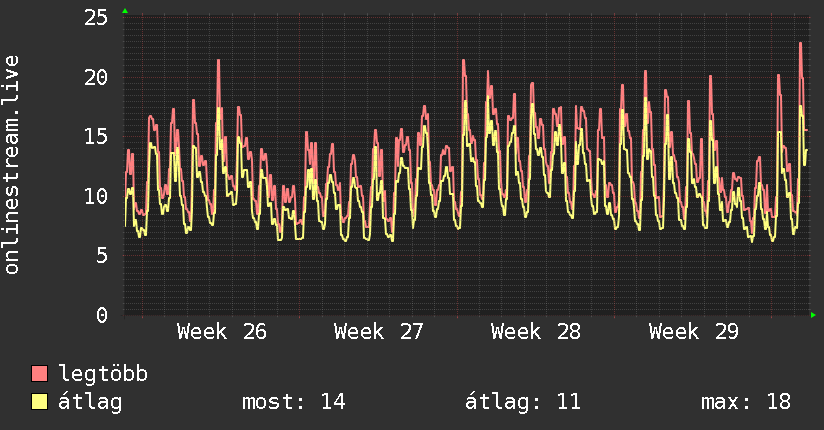Click the green arrow ending the x-axis

813,315
